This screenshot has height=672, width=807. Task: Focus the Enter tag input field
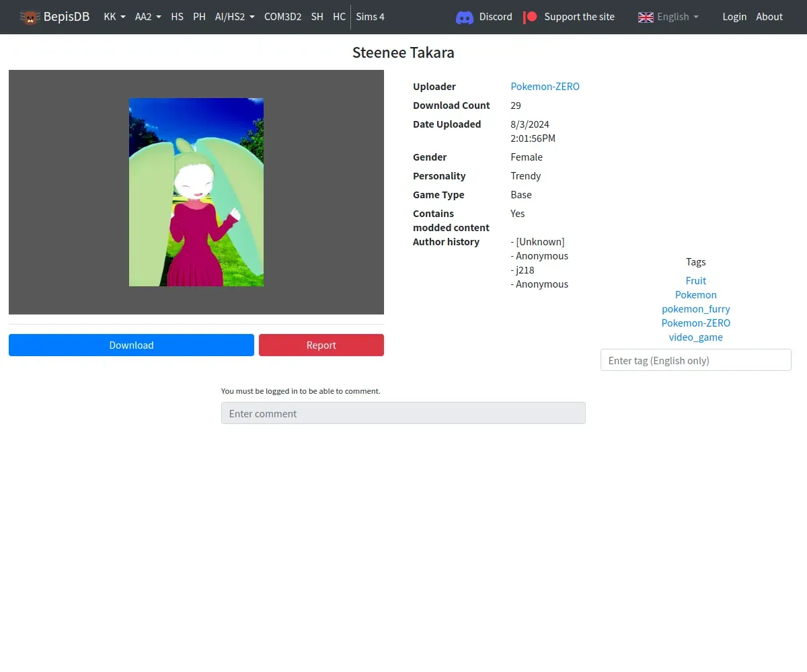(x=696, y=360)
